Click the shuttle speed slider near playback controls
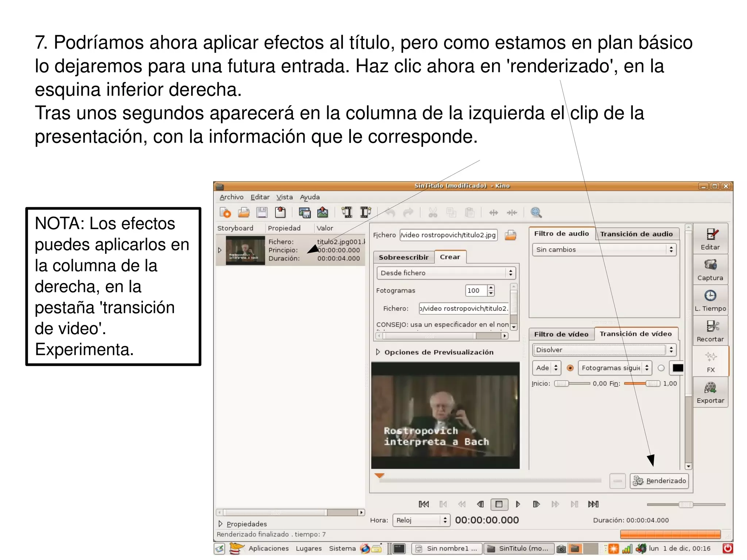 [686, 505]
